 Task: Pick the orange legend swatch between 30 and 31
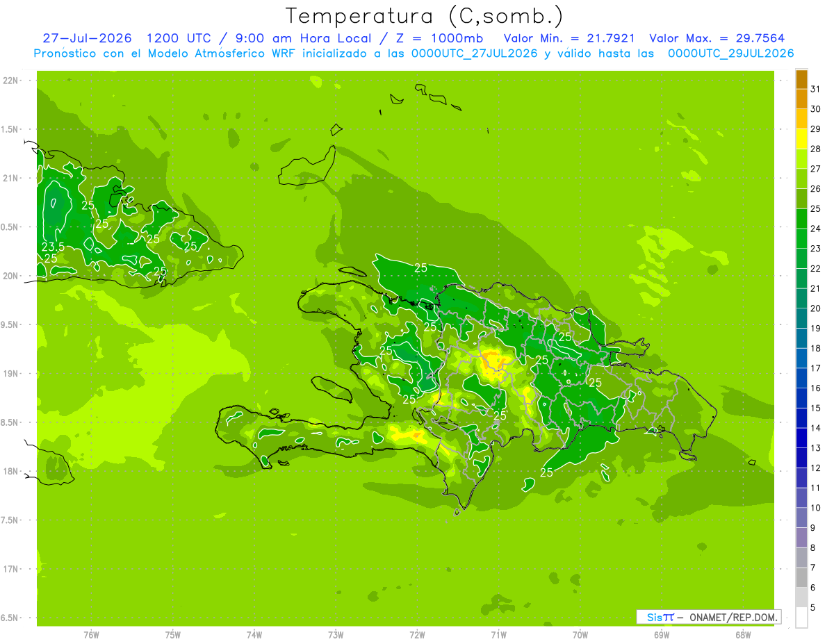click(x=801, y=99)
